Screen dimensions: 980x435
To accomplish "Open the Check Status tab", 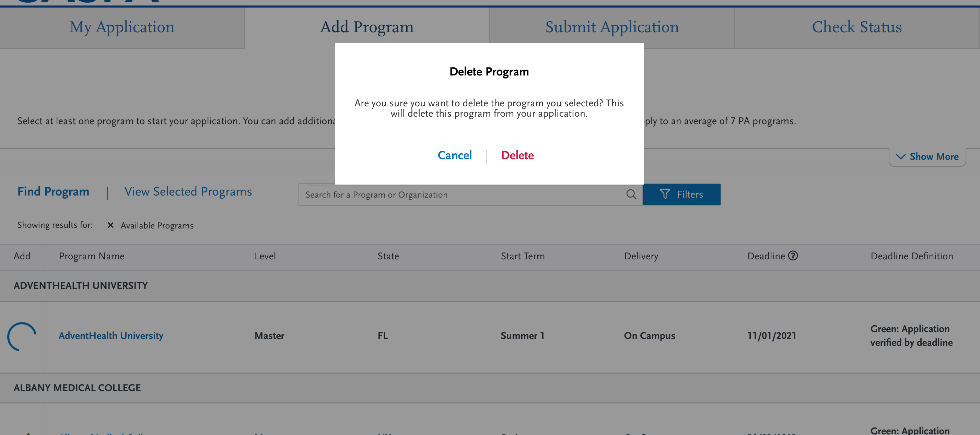I will click(857, 27).
